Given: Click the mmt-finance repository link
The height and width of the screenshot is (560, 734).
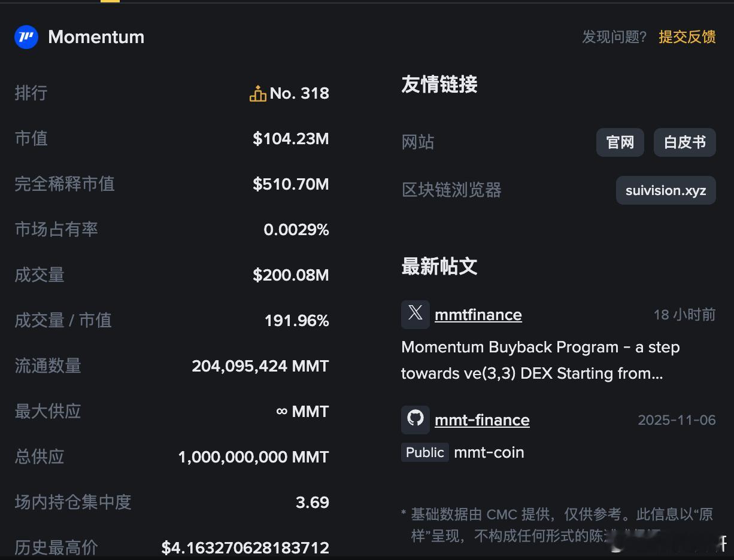Looking at the screenshot, I should [482, 419].
